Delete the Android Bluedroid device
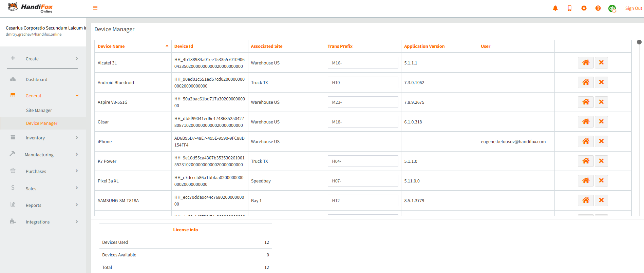 (601, 82)
